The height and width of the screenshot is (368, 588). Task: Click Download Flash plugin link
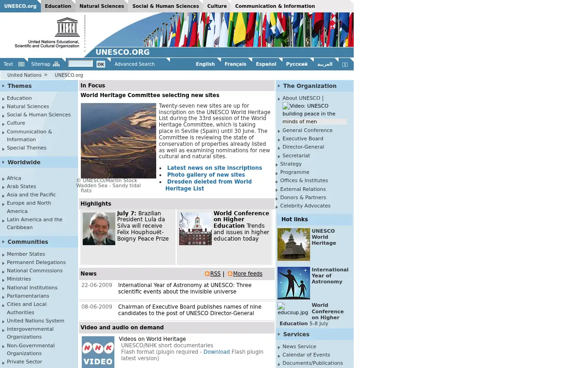(x=216, y=352)
